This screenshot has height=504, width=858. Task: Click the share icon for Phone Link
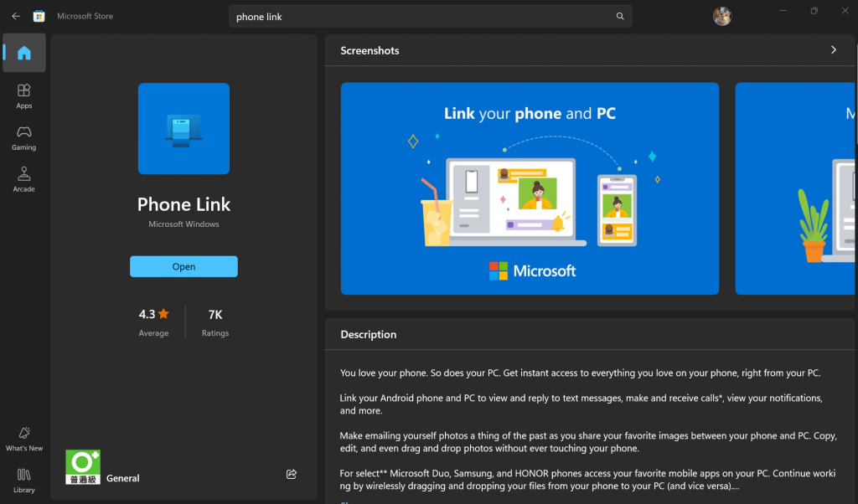[292, 474]
